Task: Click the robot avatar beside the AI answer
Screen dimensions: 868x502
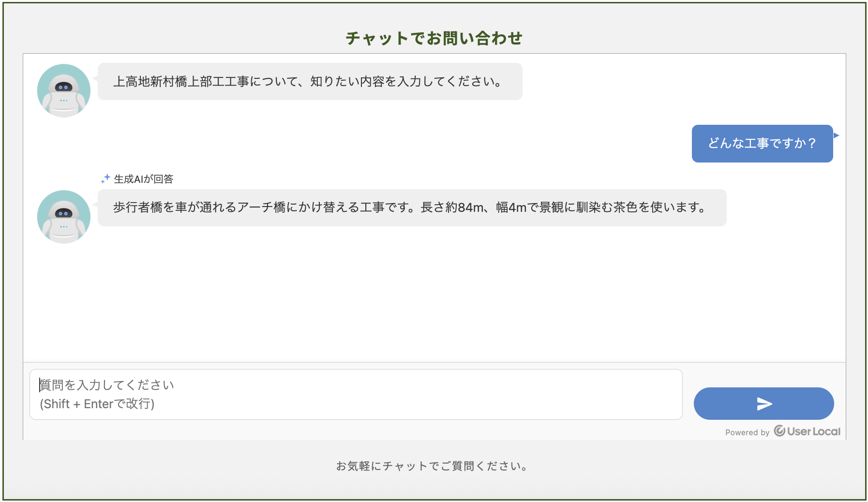Action: (64, 217)
